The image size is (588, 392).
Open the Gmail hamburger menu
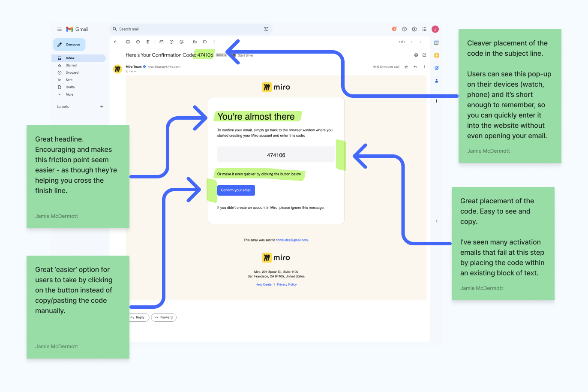[59, 29]
